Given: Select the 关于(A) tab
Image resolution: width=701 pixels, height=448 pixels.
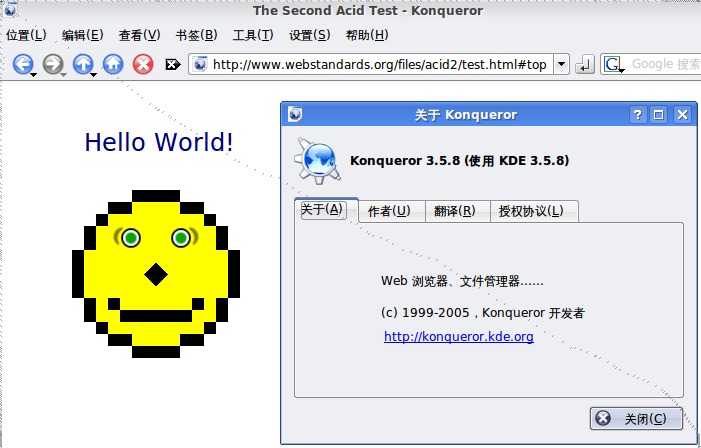Looking at the screenshot, I should (326, 209).
